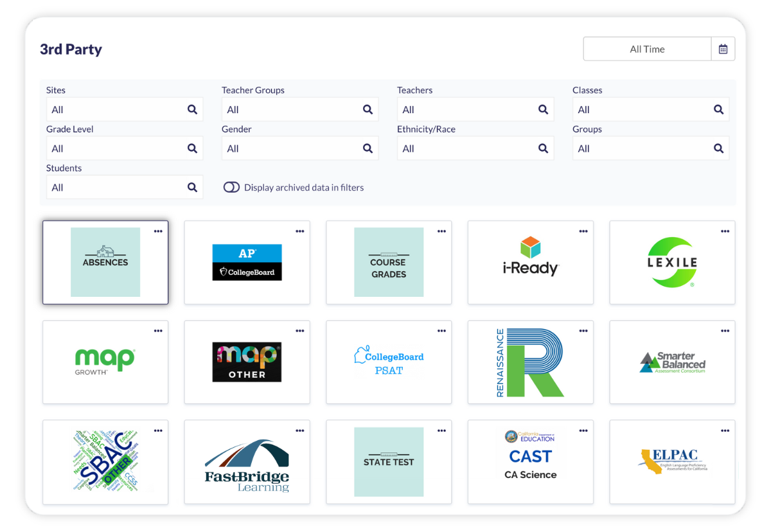The height and width of the screenshot is (532, 771).
Task: Click the search icon in Ethnicity/Race filter
Action: [543, 148]
